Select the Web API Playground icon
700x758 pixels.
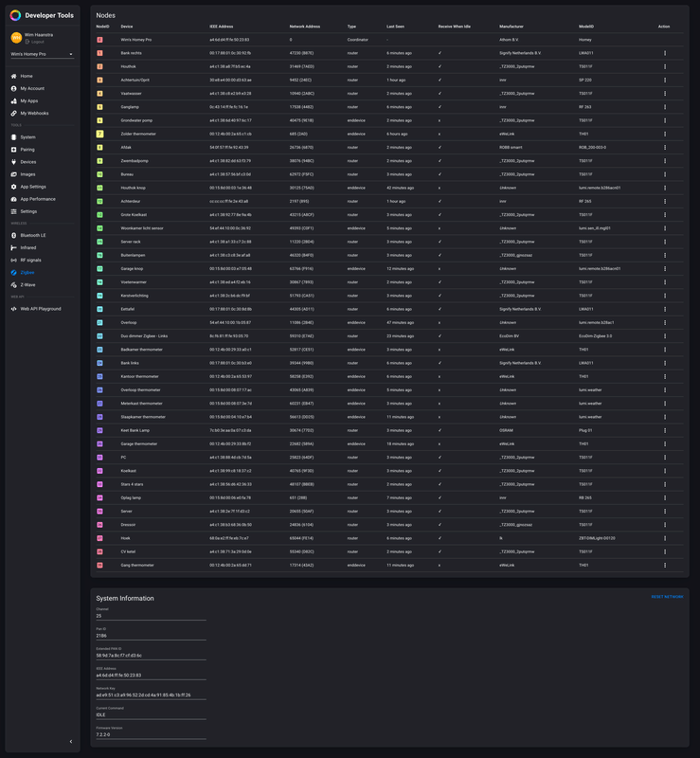pyautogui.click(x=13, y=309)
